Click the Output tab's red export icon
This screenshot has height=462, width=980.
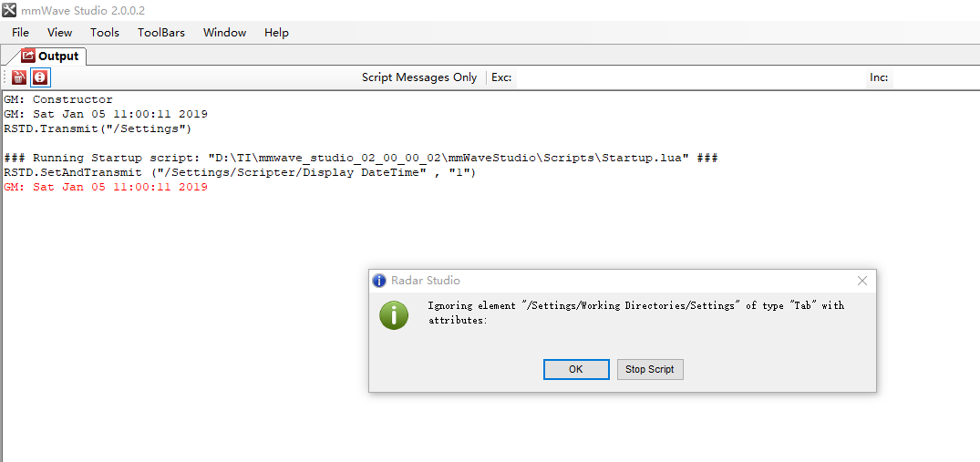point(28,56)
